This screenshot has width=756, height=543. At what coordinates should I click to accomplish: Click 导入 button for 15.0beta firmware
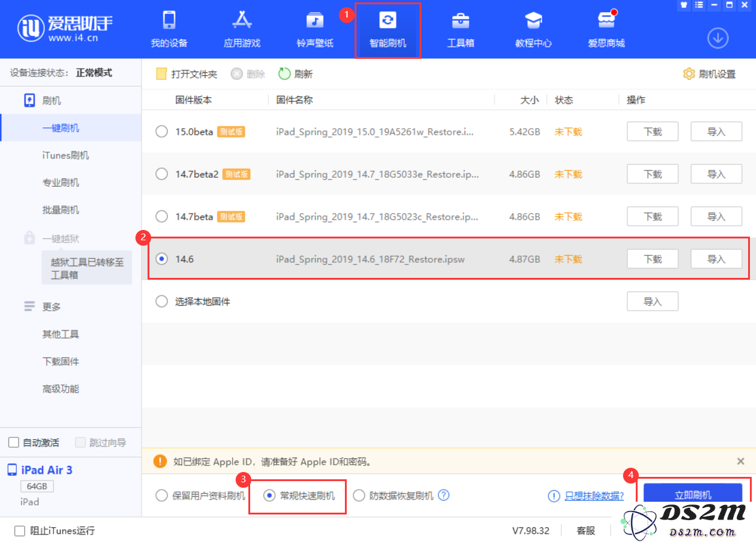coord(717,132)
